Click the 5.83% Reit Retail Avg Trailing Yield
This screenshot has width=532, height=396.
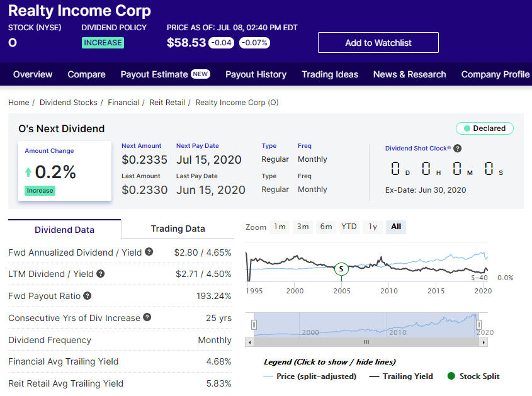pos(218,383)
